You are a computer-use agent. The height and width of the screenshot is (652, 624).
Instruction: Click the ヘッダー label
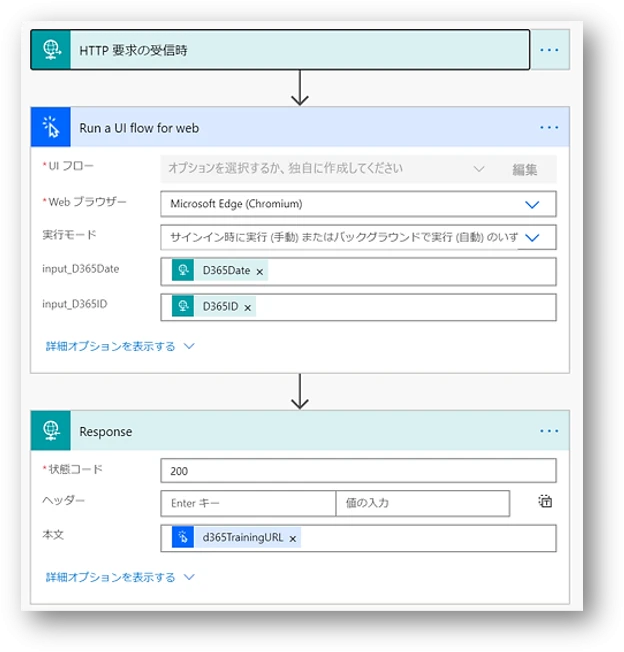pos(63,500)
